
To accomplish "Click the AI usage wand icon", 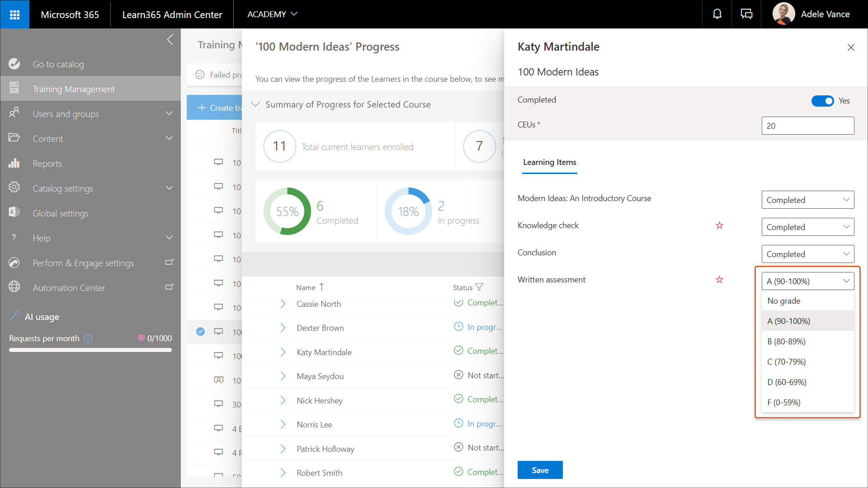I will click(x=14, y=316).
